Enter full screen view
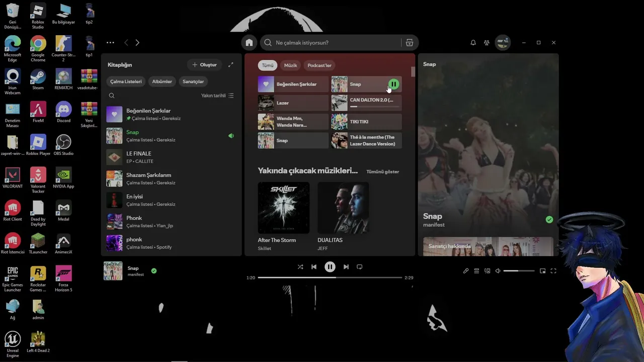This screenshot has width=644, height=362. tap(553, 271)
